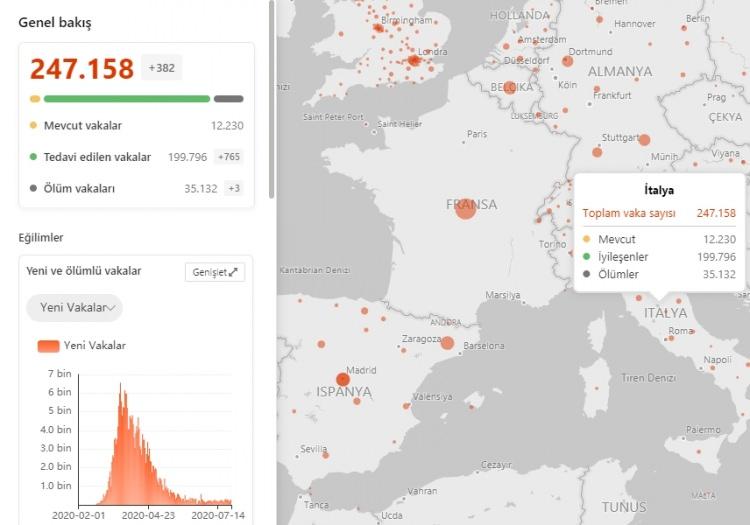
Task: Click the Ölüm vakaları gray dot
Action: 33,188
